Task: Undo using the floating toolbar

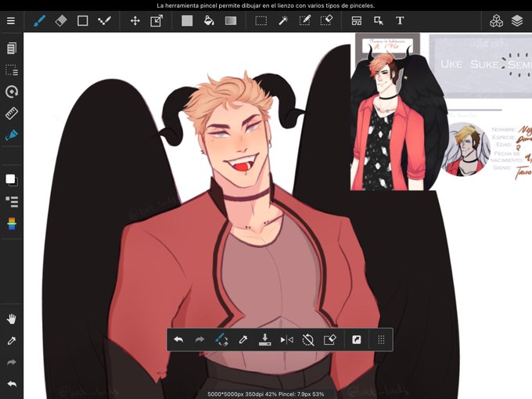Action: [x=178, y=340]
